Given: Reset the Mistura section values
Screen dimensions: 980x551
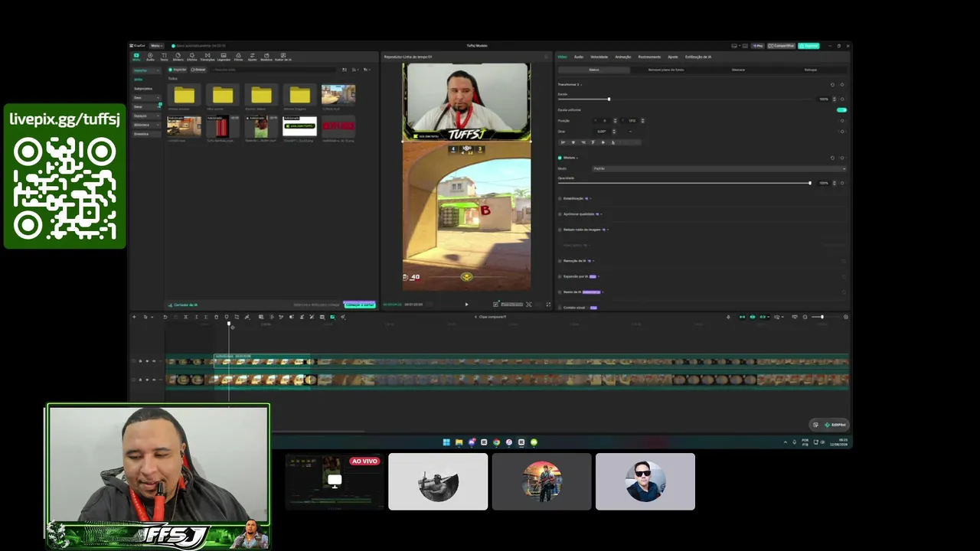Looking at the screenshot, I should click(832, 158).
